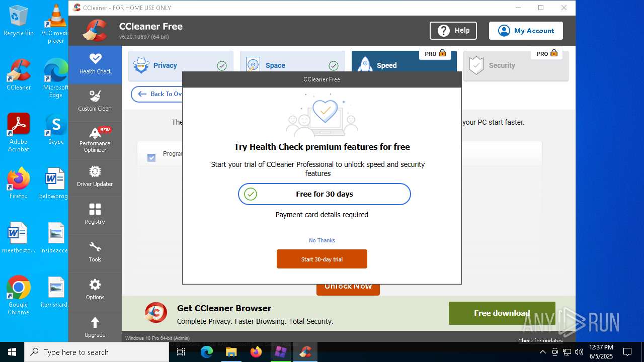The image size is (644, 362).
Task: Open Windows Start menu
Action: pos(12,352)
